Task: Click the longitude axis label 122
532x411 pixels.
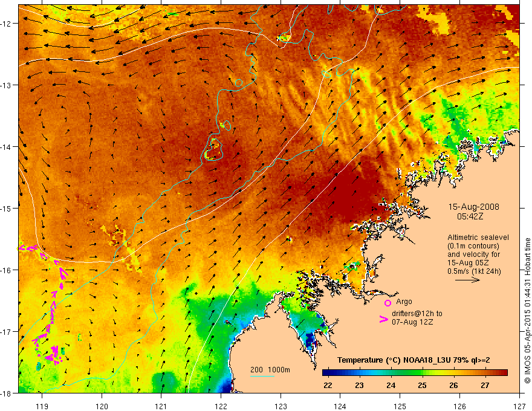Action: coord(221,406)
